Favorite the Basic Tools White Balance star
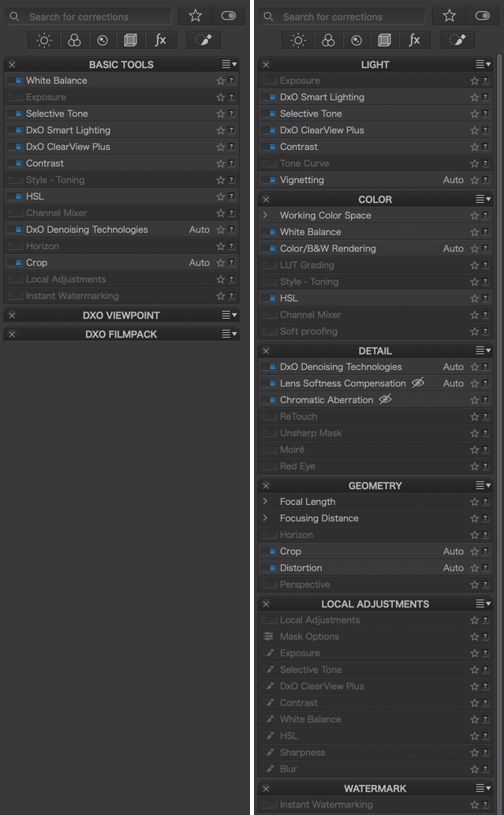Viewport: 504px width, 815px height. point(220,80)
